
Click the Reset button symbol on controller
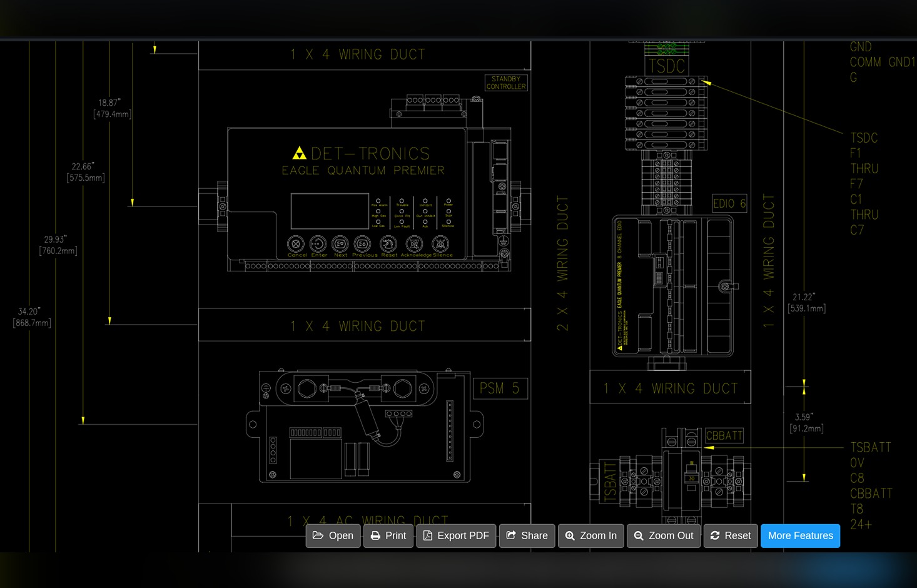(x=387, y=244)
